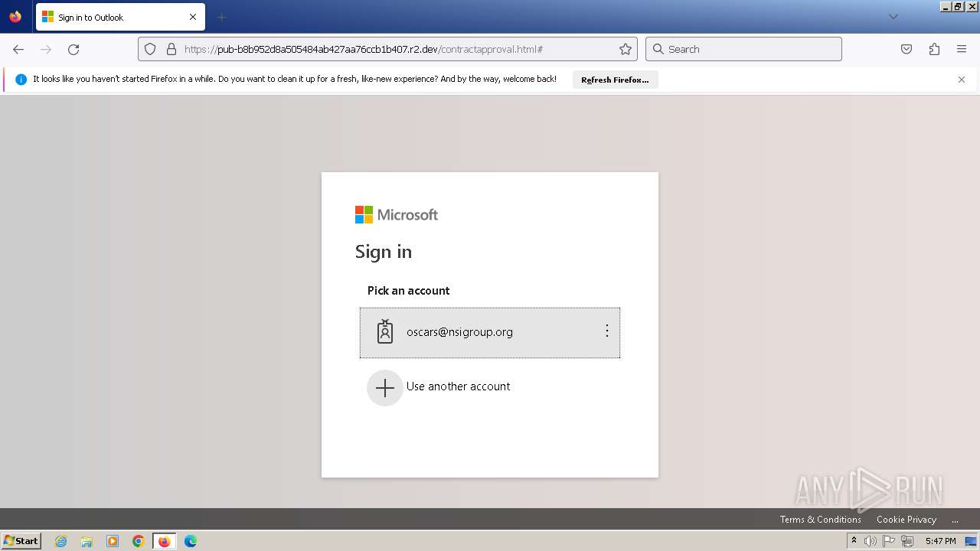Viewport: 980px width, 551px height.
Task: Click the Firefox icon in title bar
Action: (x=15, y=17)
